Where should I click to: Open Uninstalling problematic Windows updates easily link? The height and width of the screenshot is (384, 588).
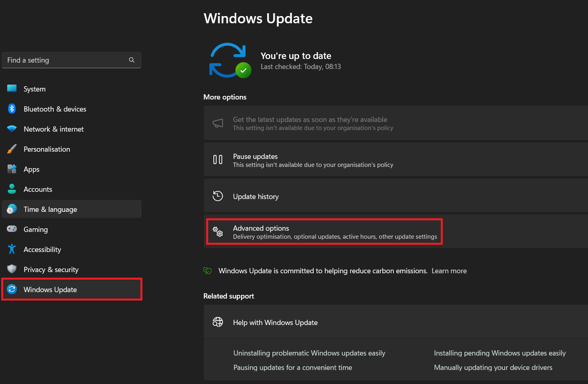(309, 353)
